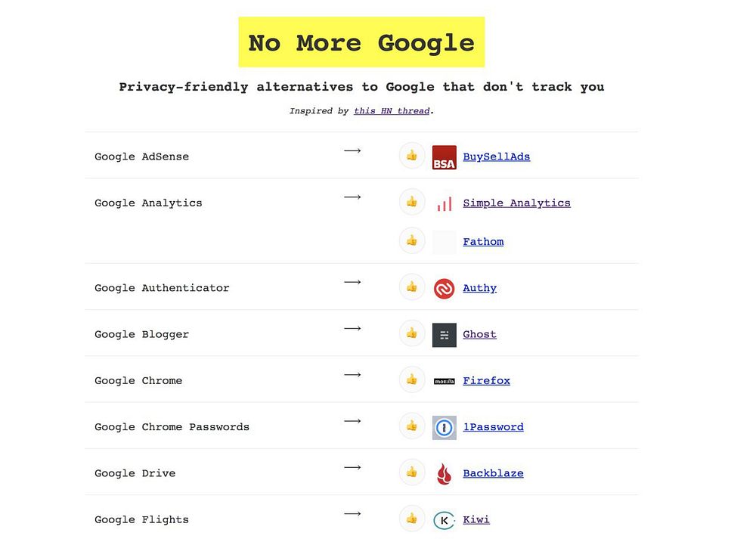Open the Simple Analytics link
756x539 pixels.
point(516,203)
